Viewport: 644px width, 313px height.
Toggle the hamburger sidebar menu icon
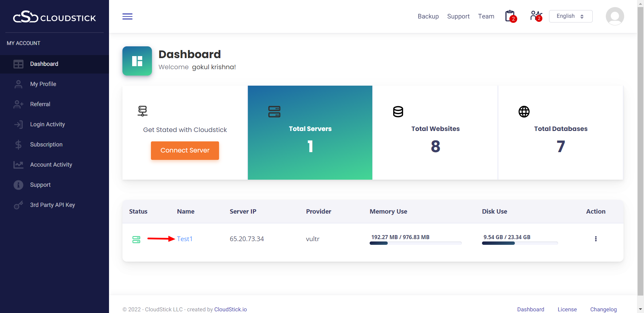coord(127,16)
